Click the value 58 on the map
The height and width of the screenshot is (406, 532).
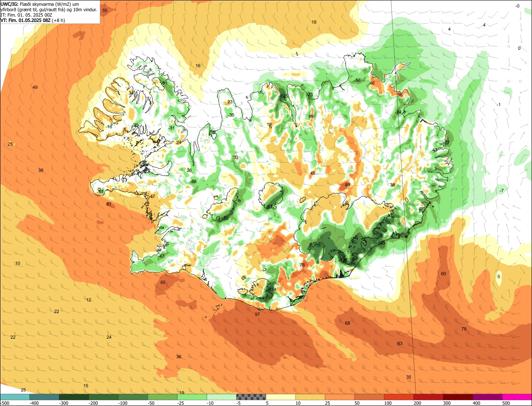[358, 80]
